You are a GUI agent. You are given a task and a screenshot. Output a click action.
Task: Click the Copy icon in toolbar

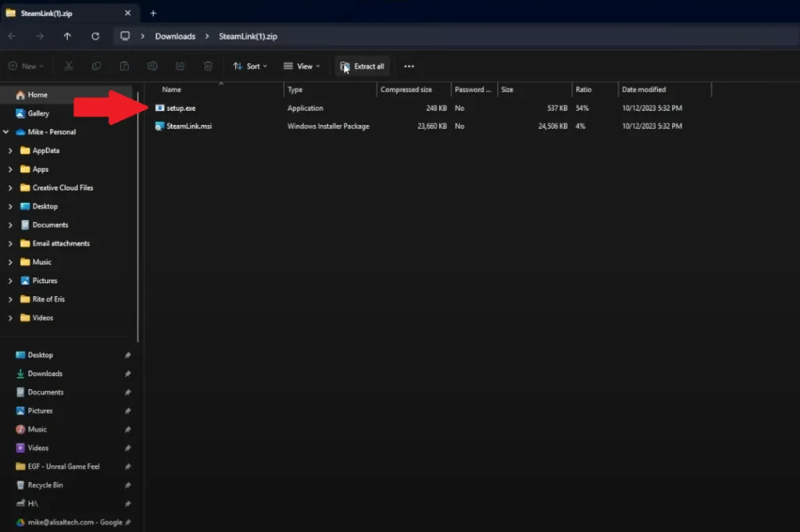(x=96, y=66)
